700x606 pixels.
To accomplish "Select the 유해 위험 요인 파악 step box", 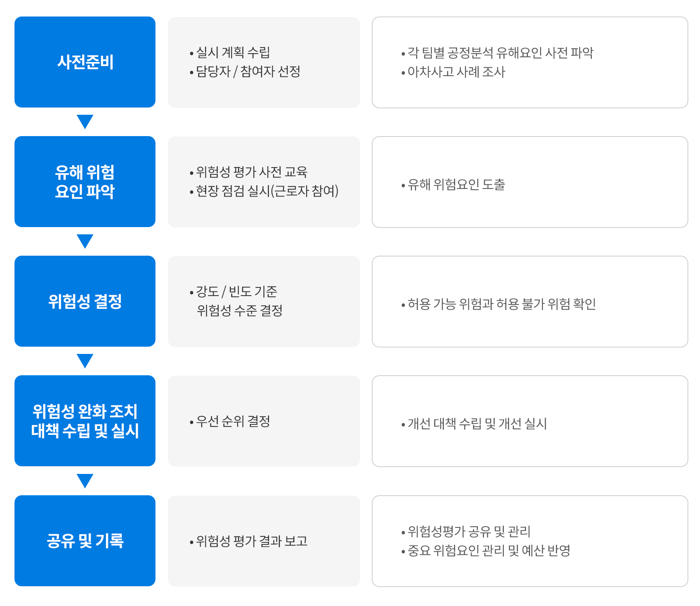I will point(85,182).
